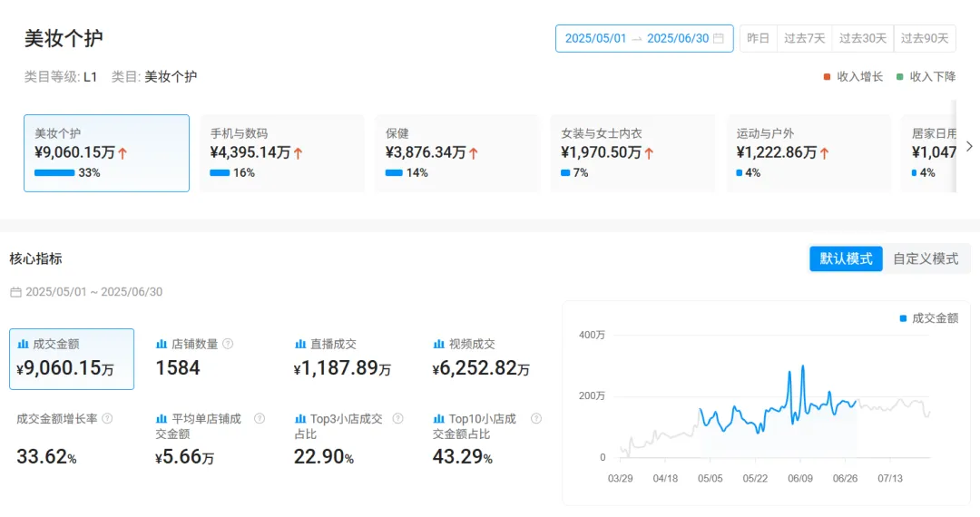
Task: Select the 昨日 time range
Action: [758, 38]
